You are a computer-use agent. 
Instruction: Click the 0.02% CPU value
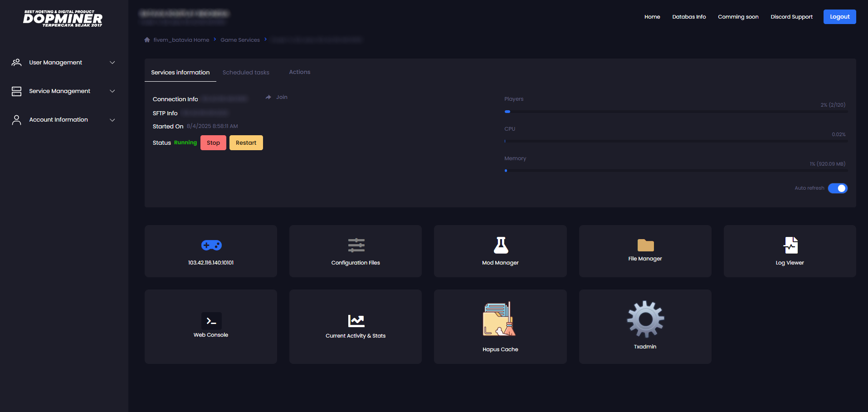(x=839, y=134)
